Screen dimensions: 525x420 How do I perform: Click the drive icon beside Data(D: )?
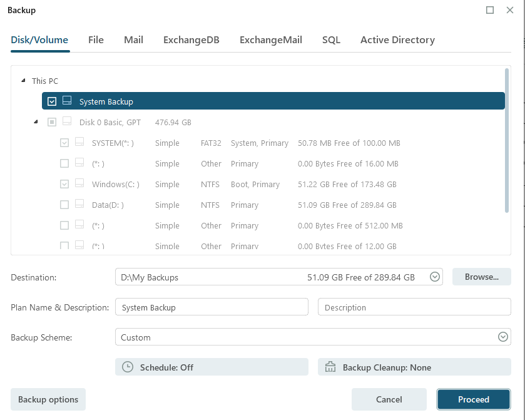(x=79, y=205)
